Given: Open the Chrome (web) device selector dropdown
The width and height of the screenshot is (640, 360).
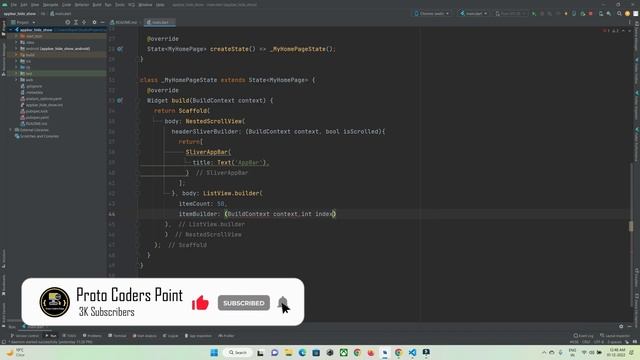Looking at the screenshot, I should 432,13.
